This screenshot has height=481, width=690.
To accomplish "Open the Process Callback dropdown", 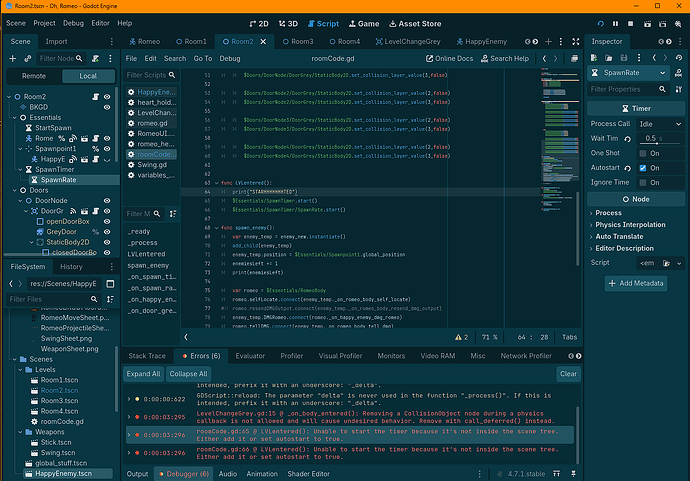I will (660, 124).
